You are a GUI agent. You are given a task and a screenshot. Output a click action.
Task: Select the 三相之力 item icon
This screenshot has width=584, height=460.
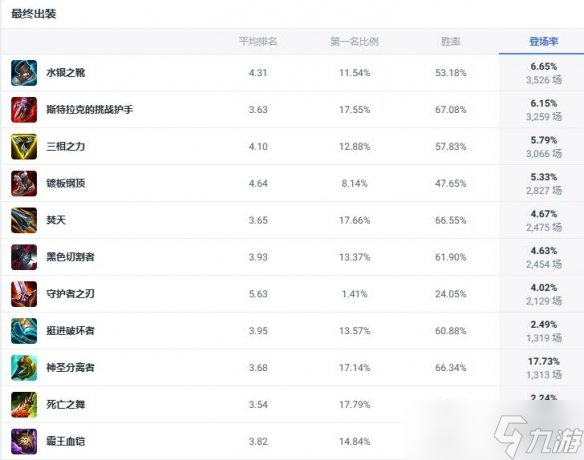click(x=24, y=146)
